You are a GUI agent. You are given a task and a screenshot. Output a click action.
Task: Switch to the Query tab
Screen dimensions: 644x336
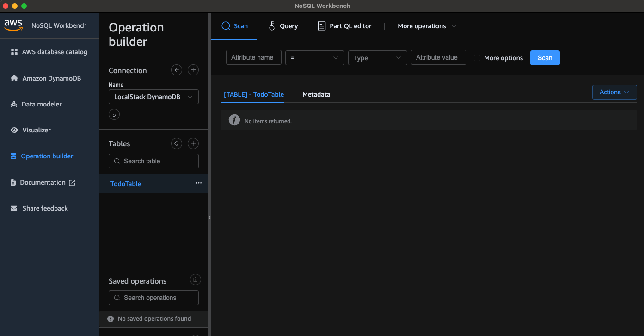[x=283, y=26]
